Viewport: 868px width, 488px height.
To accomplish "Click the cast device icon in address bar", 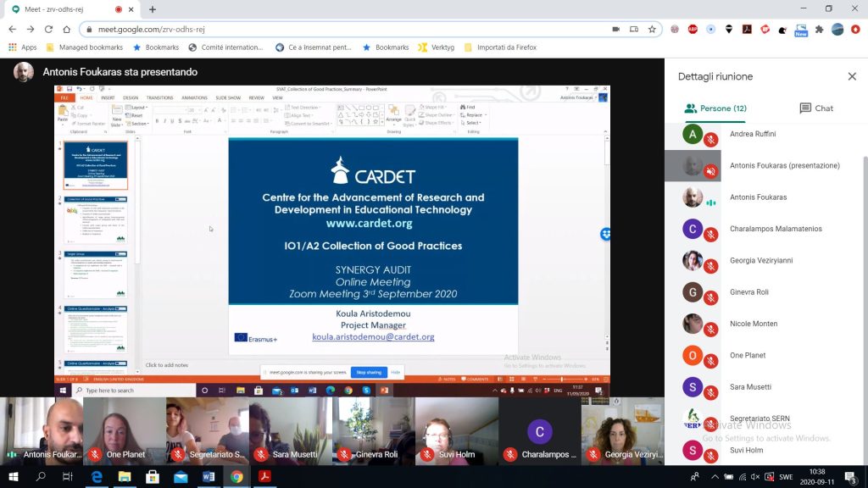I will tap(634, 30).
